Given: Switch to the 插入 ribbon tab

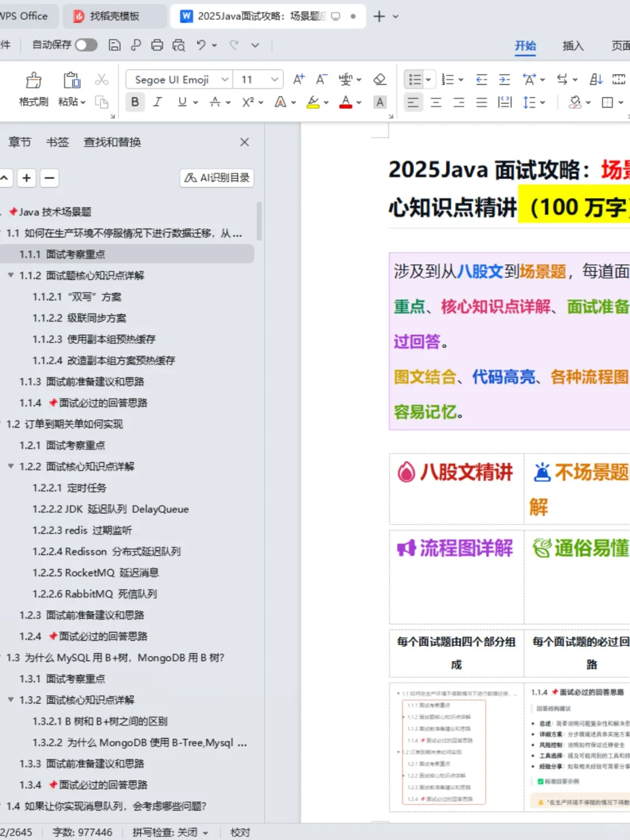Looking at the screenshot, I should 573,46.
